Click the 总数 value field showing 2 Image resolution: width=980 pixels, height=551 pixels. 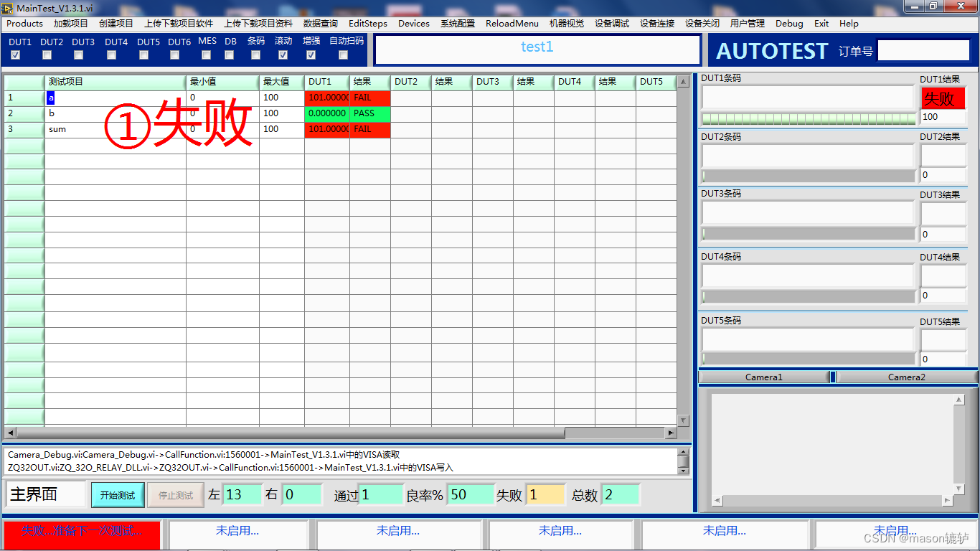point(620,494)
